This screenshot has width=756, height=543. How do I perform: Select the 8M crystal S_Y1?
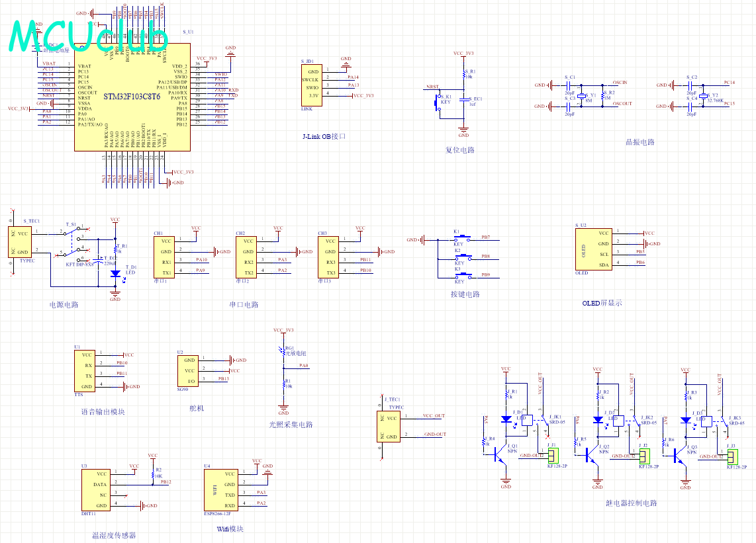tap(581, 95)
